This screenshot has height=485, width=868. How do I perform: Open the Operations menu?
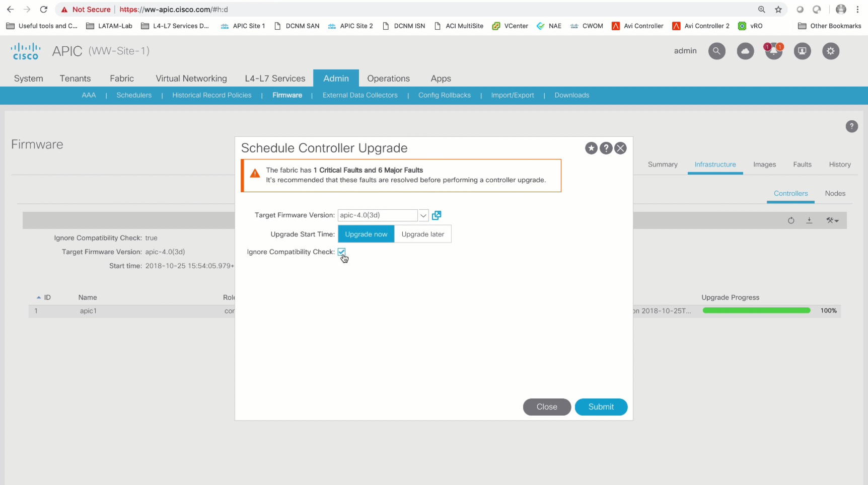pyautogui.click(x=388, y=78)
